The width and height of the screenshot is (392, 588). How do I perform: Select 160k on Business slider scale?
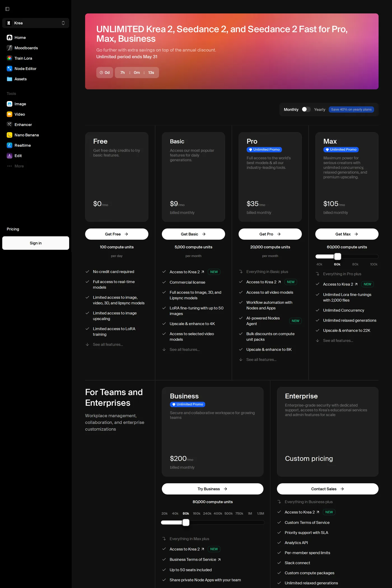point(197,514)
